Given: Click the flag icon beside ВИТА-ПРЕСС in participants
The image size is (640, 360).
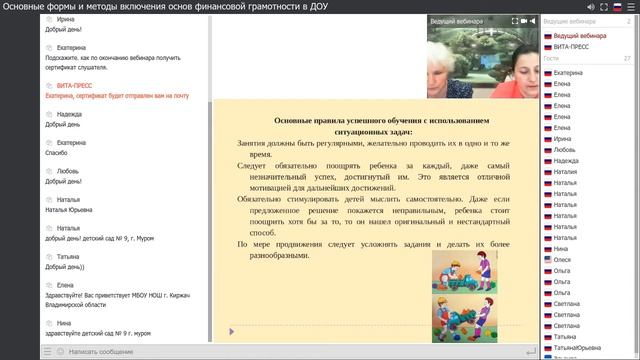Looking at the screenshot, I should [x=548, y=47].
